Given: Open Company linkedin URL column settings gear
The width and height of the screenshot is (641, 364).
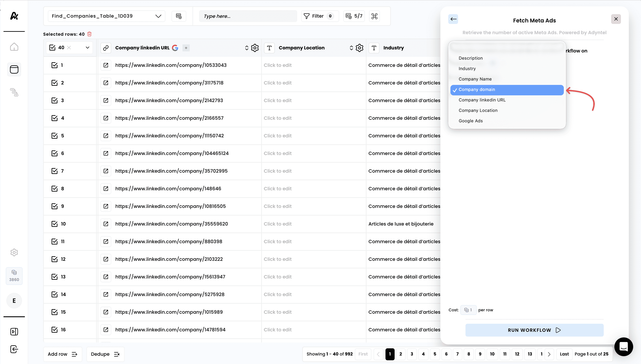Looking at the screenshot, I should [255, 48].
